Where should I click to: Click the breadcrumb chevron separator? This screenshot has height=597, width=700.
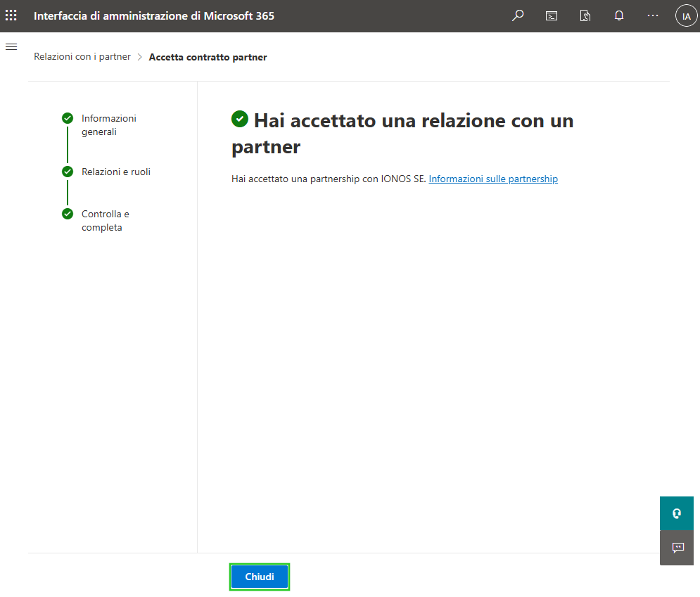tap(140, 57)
